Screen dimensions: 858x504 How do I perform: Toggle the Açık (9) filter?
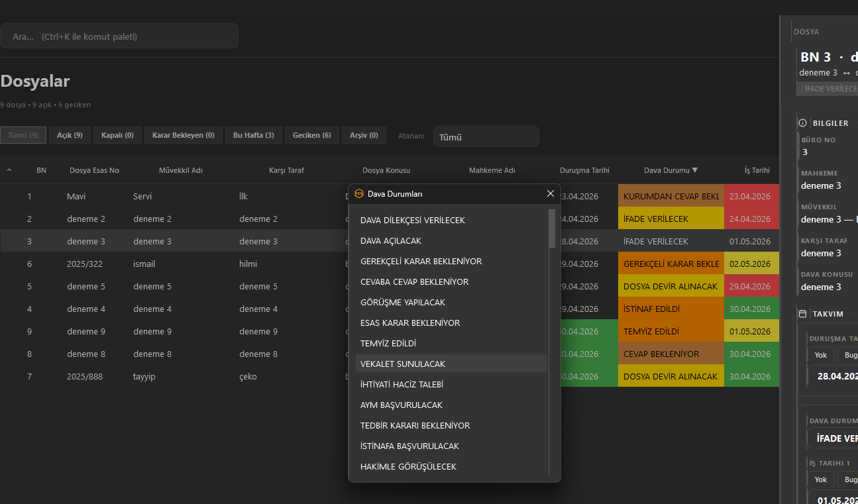[70, 135]
